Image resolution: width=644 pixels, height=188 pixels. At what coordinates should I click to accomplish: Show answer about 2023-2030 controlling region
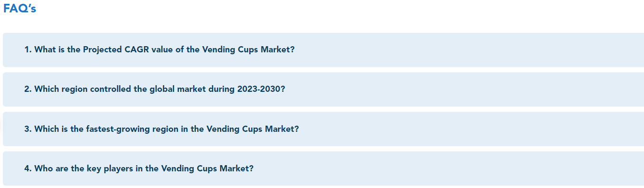click(323, 89)
